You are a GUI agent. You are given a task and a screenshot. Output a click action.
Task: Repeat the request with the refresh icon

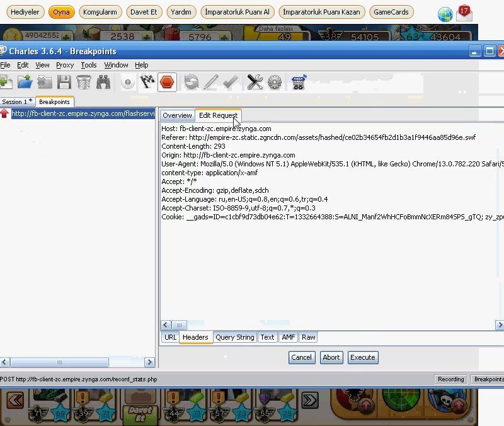click(x=192, y=83)
